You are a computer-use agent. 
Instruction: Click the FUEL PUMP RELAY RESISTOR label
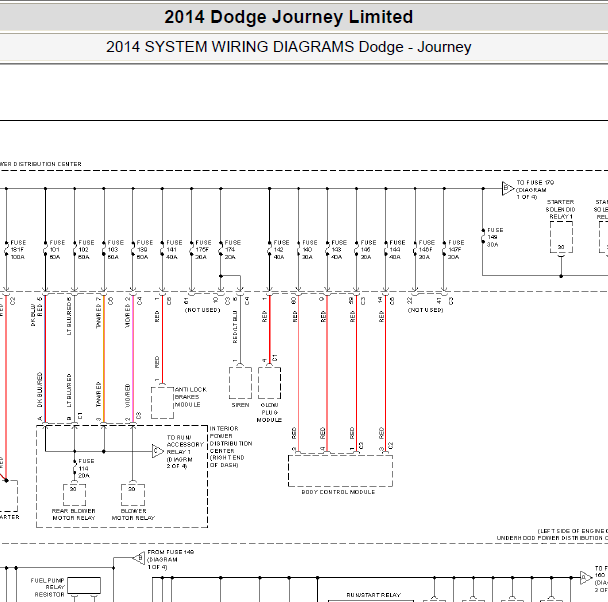click(48, 587)
